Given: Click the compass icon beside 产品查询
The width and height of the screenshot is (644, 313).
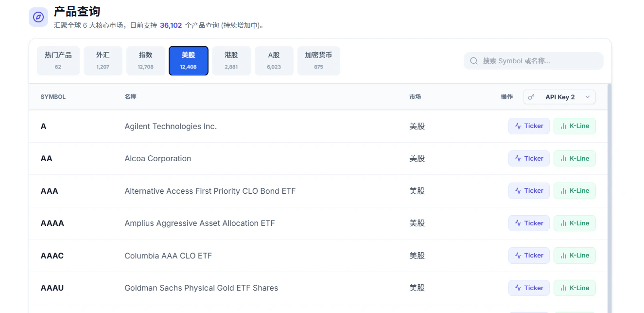Looking at the screenshot, I should coord(38,17).
